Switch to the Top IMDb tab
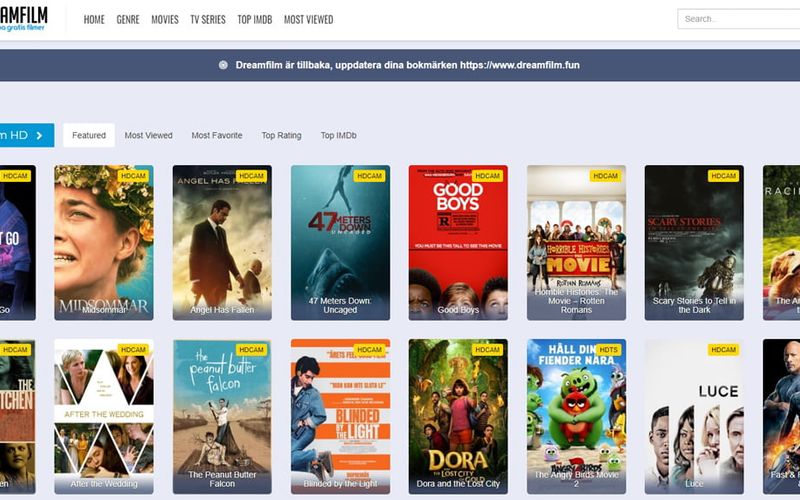800x500 pixels. pos(338,135)
